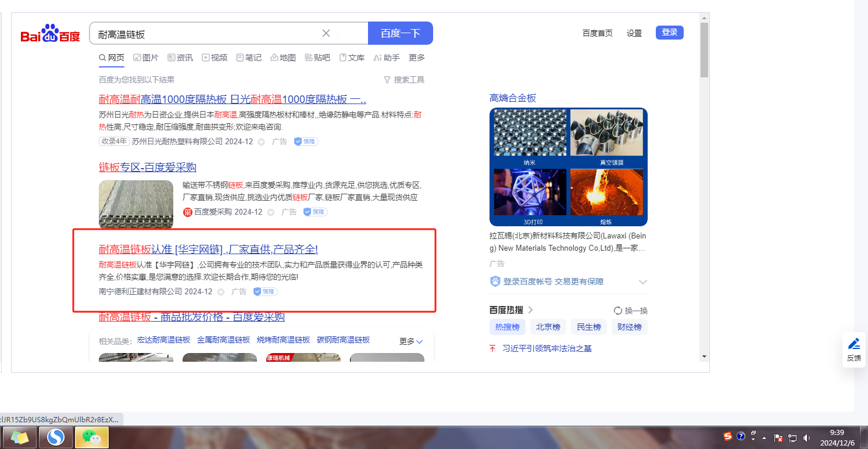Go to 百度首页
The height and width of the screenshot is (449, 868).
coord(598,33)
